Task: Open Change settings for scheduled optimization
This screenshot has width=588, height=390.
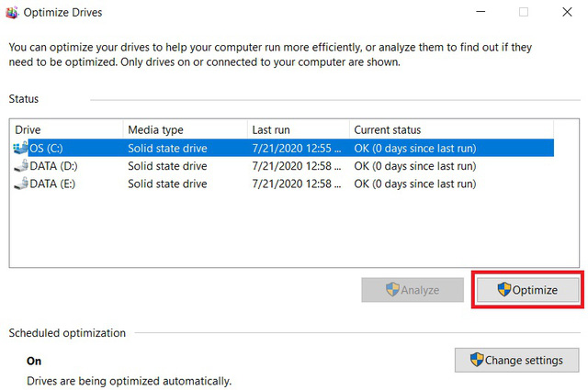Action: pos(516,360)
